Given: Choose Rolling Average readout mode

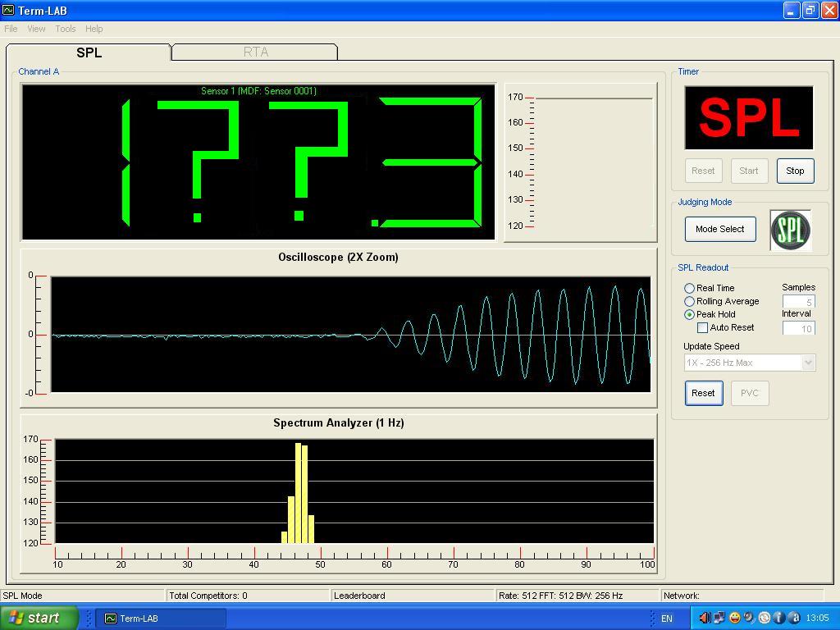Looking at the screenshot, I should [x=689, y=301].
